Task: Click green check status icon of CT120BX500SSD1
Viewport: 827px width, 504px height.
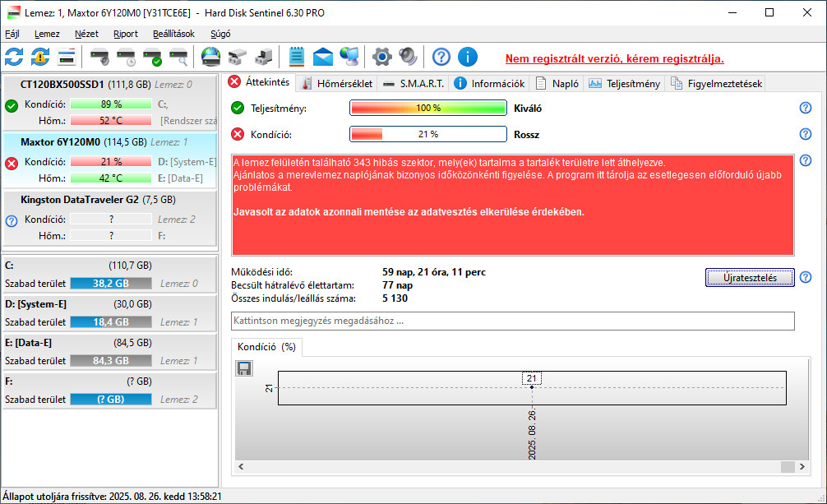Action: pyautogui.click(x=12, y=105)
